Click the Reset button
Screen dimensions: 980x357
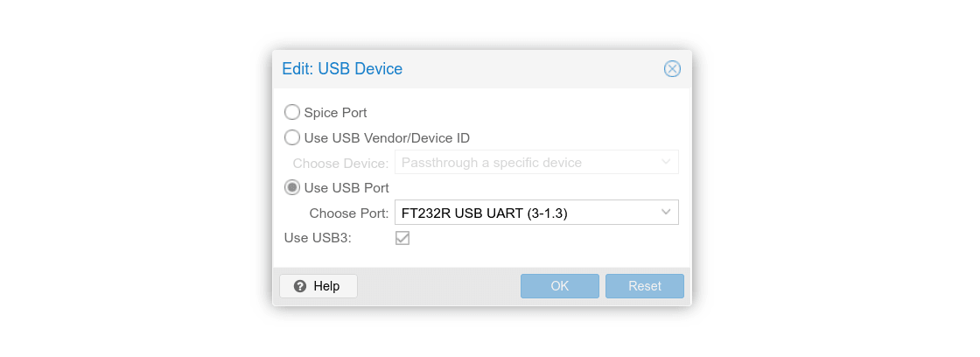[645, 286]
